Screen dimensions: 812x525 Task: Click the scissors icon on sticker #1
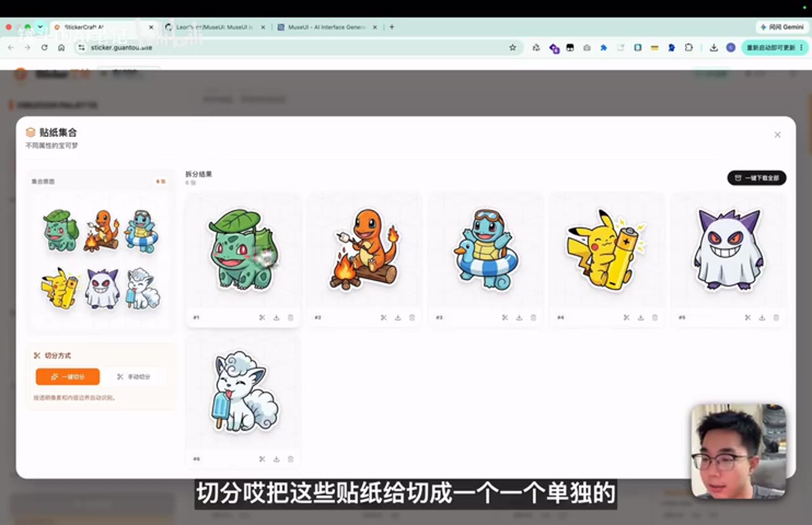(x=262, y=318)
